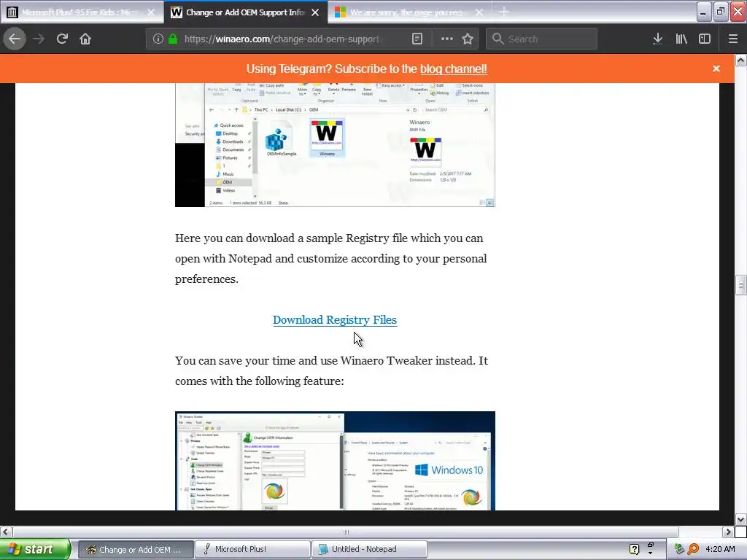The width and height of the screenshot is (747, 560).
Task: Switch to Change or Add OEM taskbar button
Action: pyautogui.click(x=136, y=550)
